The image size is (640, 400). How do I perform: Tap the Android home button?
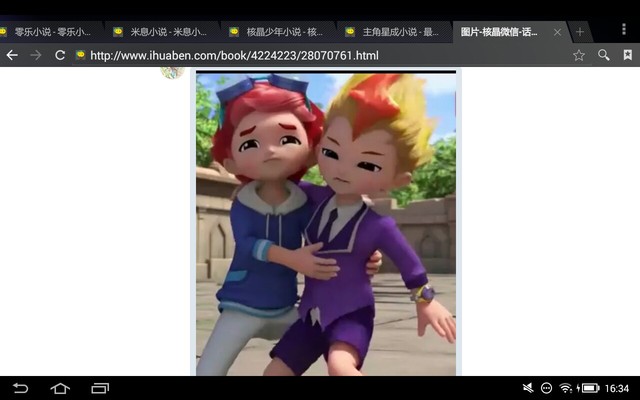click(x=60, y=388)
